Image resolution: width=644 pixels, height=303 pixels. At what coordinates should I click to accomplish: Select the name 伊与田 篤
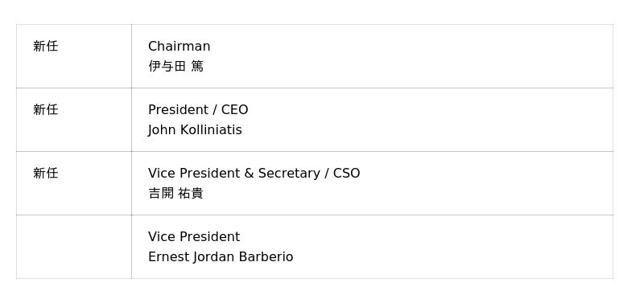pos(175,66)
